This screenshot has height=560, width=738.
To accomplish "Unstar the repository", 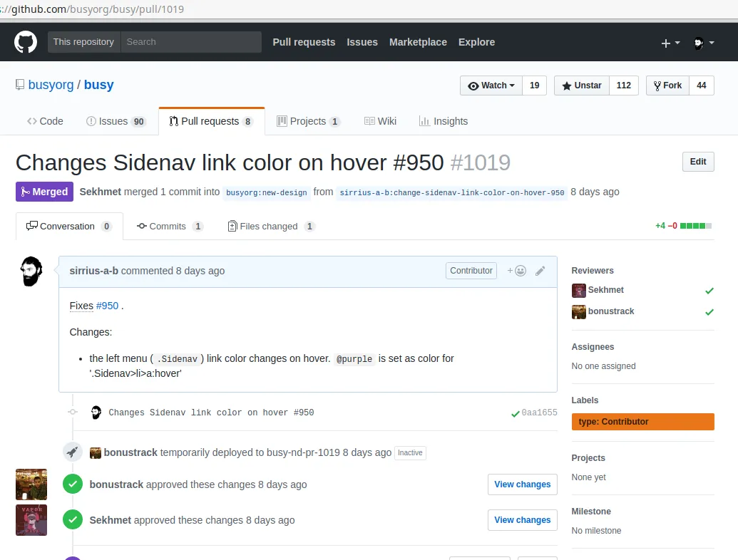I will coord(582,85).
